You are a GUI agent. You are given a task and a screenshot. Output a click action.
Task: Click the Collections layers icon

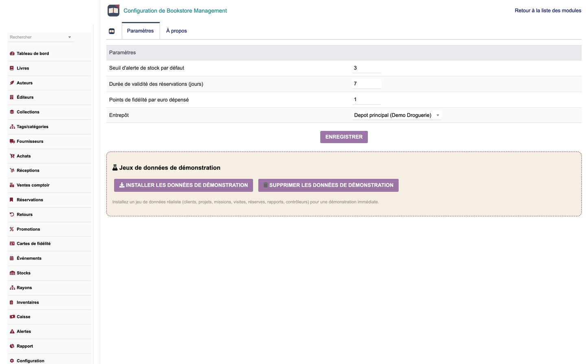click(12, 112)
